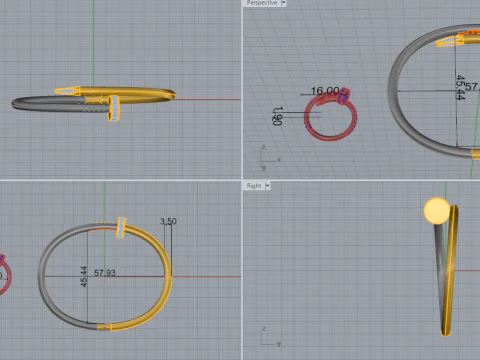This screenshot has height=360, width=480.
Task: Select the 45.44 dimension in bottom-left viewport
Action: click(83, 276)
